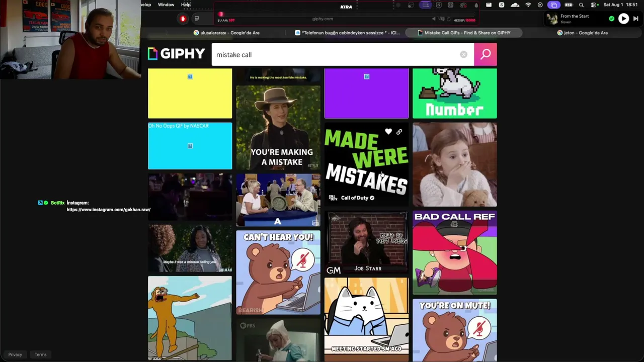Image resolution: width=644 pixels, height=362 pixels.
Task: Open the TV panel show GIF
Action: (278, 200)
